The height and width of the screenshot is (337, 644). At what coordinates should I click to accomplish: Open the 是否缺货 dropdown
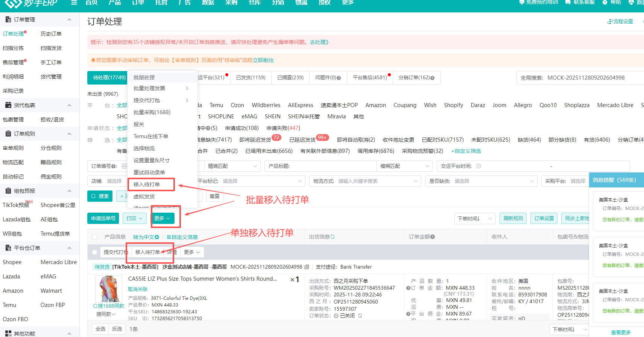coord(482,181)
